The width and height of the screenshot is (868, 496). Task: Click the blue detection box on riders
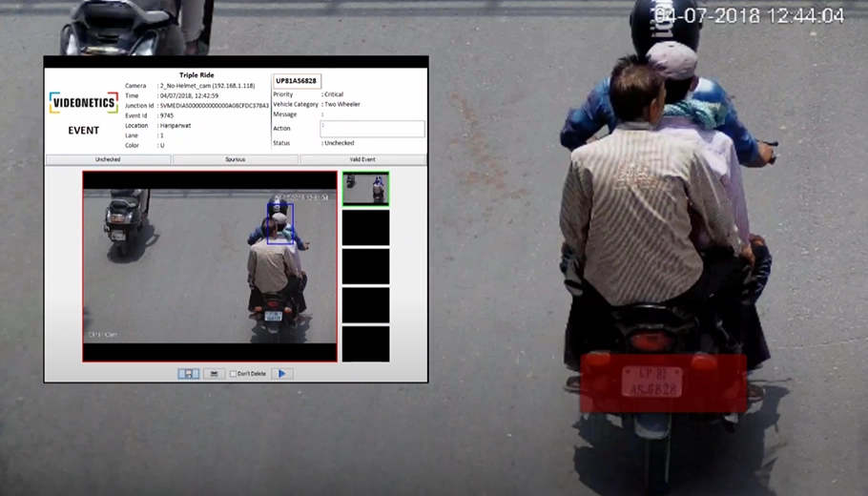click(x=280, y=224)
